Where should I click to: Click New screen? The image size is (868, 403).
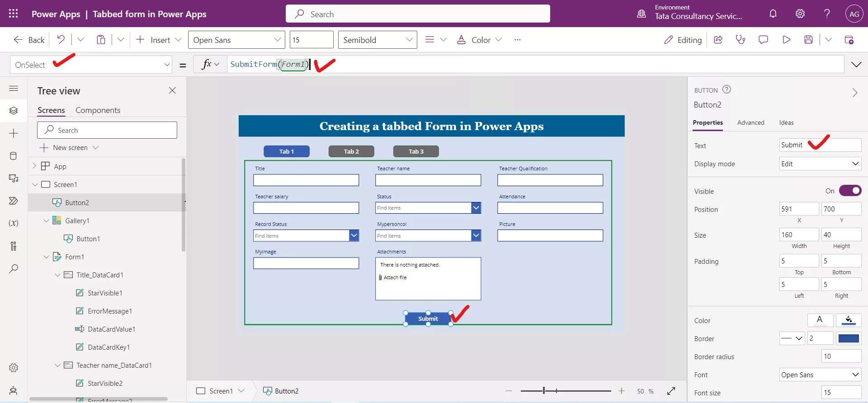69,148
